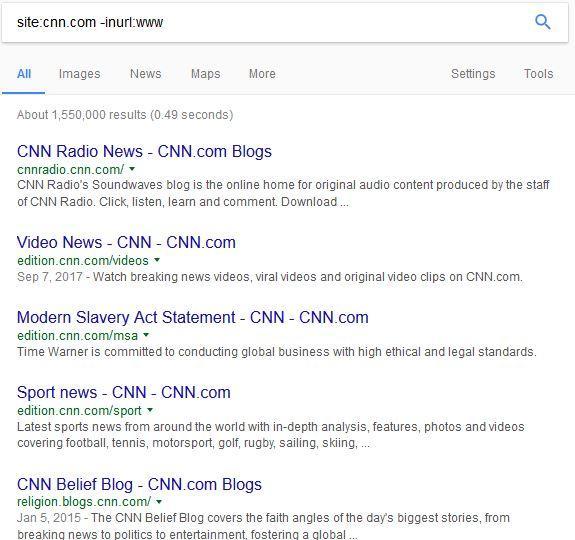Screen dimensions: 575x540
Task: Open CNN Radio News result link
Action: (x=144, y=151)
